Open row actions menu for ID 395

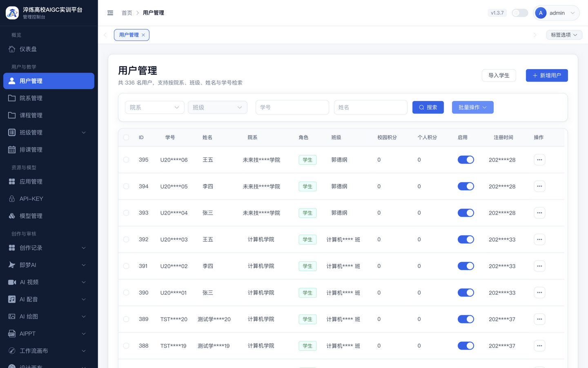pos(539,160)
